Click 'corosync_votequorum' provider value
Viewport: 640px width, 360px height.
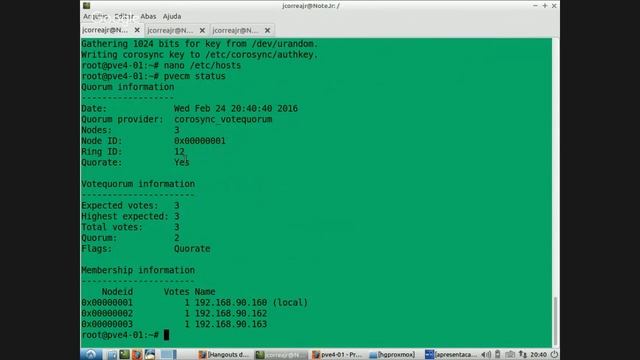click(x=223, y=119)
